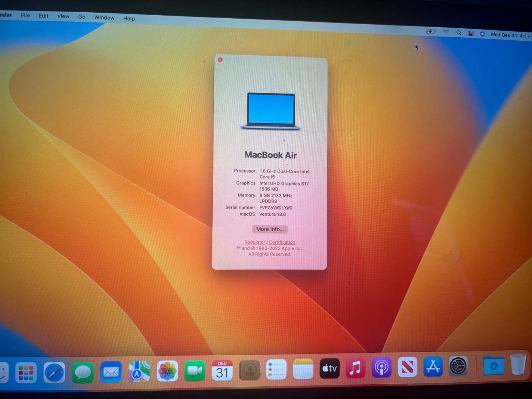Open the News app in Dock
This screenshot has height=399, width=532.
pos(407,367)
